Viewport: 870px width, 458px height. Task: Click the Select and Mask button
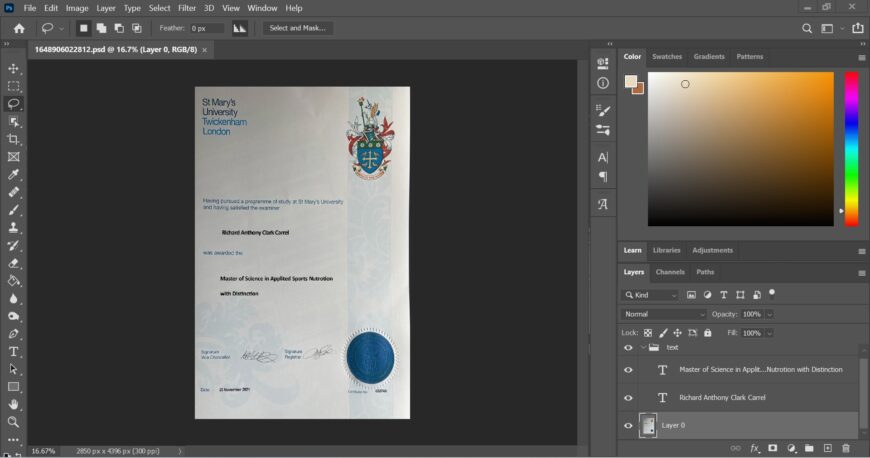[297, 28]
